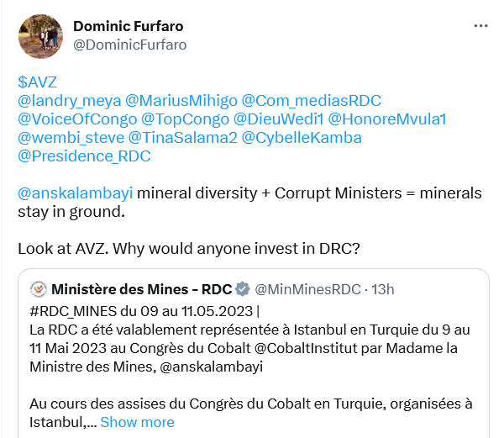Visit @wembi_steve profile mention
504x438 pixels.
coord(70,137)
